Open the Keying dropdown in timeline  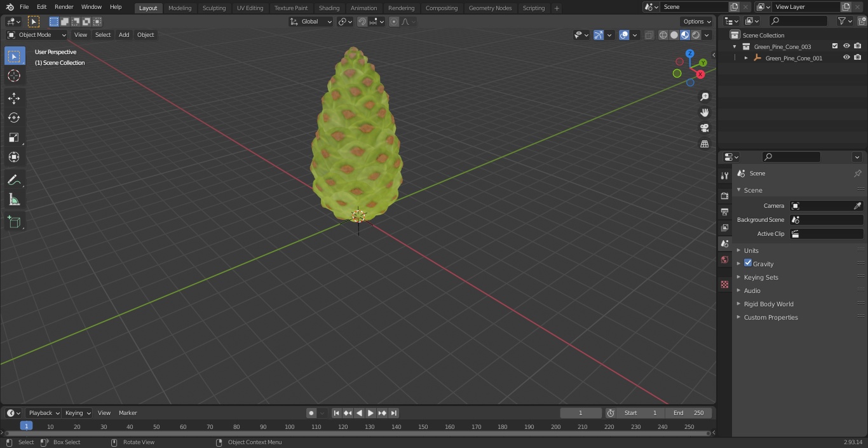click(78, 413)
